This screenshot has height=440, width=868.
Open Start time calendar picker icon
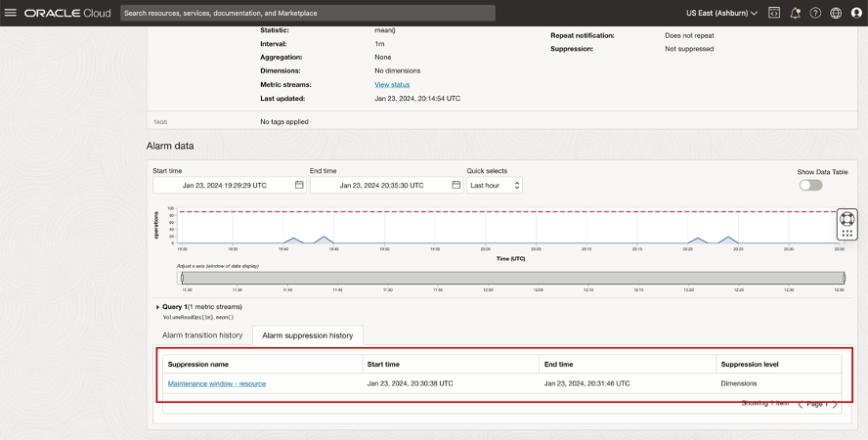pos(299,185)
